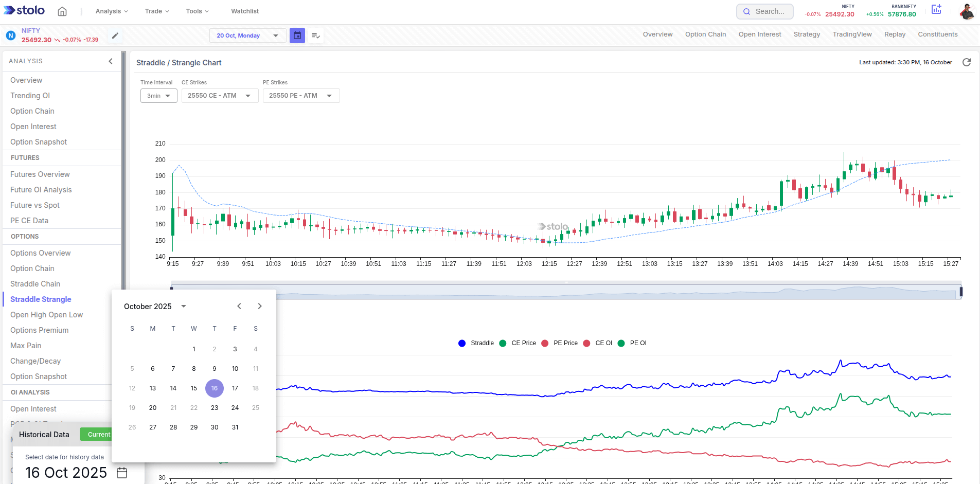The height and width of the screenshot is (484, 980).
Task: Toggle the CE Price legend series
Action: point(518,343)
